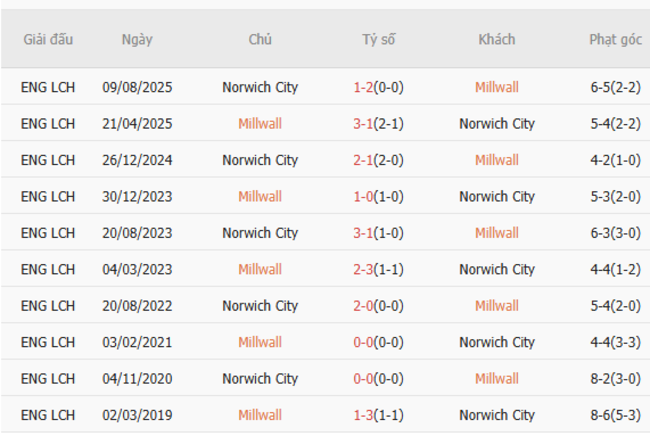Click the 3-1(2-1) score

379,124
